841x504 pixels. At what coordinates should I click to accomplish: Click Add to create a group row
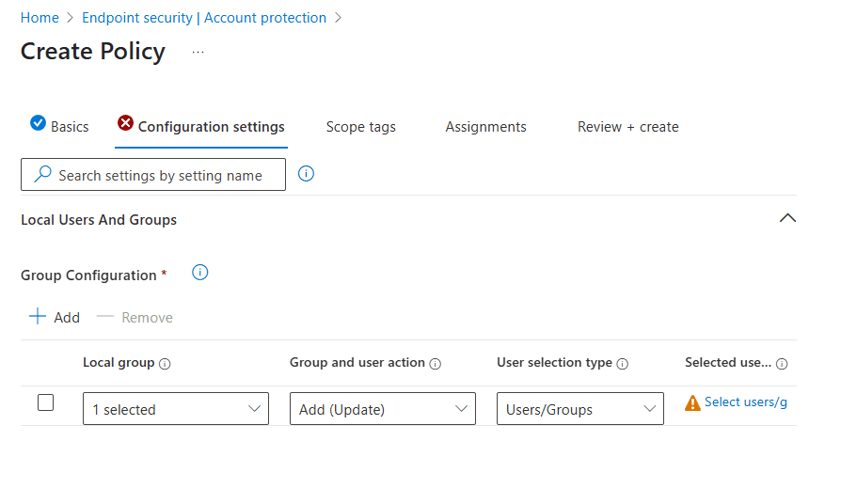coord(55,317)
